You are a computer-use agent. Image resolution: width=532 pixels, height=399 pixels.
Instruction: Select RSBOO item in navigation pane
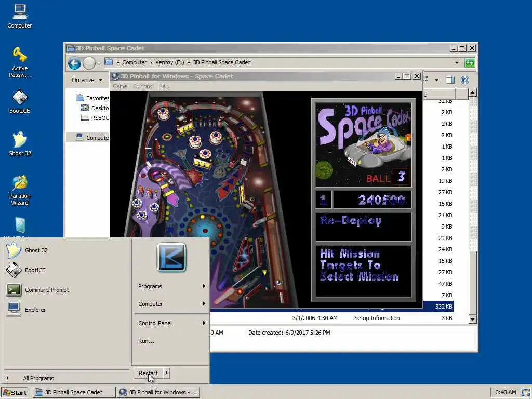[x=95, y=118]
